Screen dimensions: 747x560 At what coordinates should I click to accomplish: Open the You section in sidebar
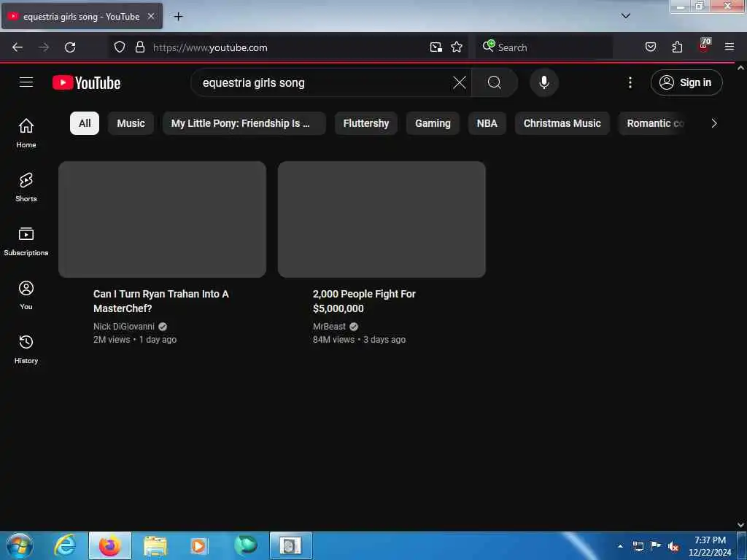pyautogui.click(x=26, y=295)
